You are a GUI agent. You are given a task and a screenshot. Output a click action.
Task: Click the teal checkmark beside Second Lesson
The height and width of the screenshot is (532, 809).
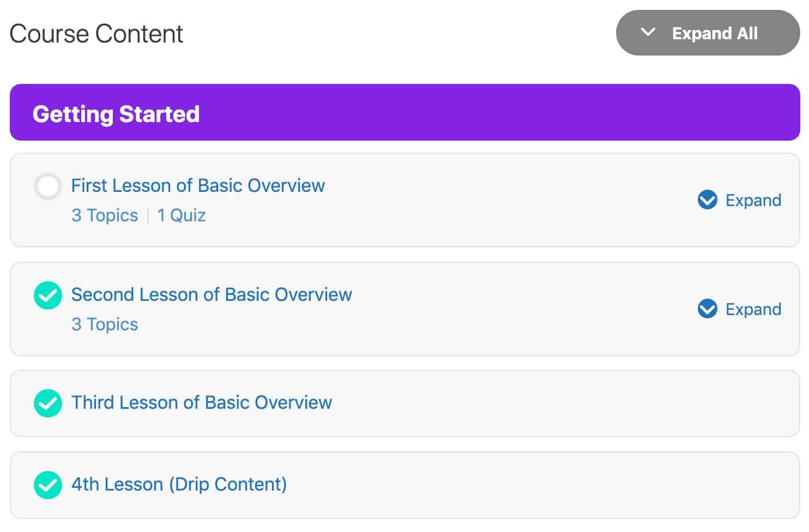[47, 295]
